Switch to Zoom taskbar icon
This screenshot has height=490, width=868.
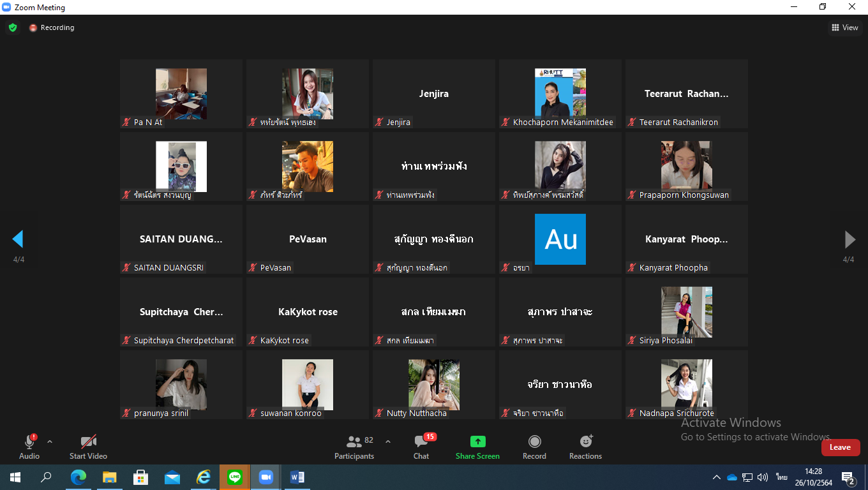(266, 477)
